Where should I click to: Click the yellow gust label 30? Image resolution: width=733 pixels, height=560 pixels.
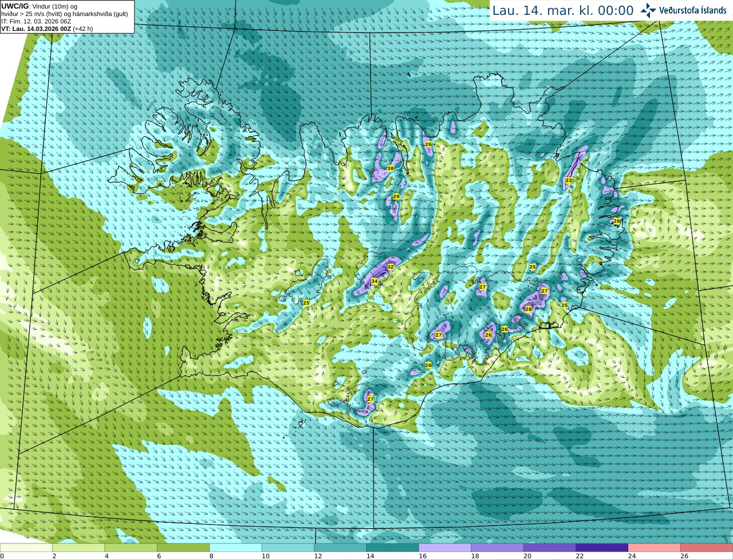point(391,168)
